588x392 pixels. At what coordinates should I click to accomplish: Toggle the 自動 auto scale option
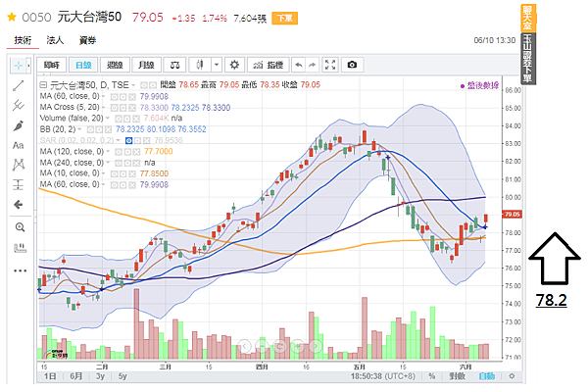coord(487,375)
